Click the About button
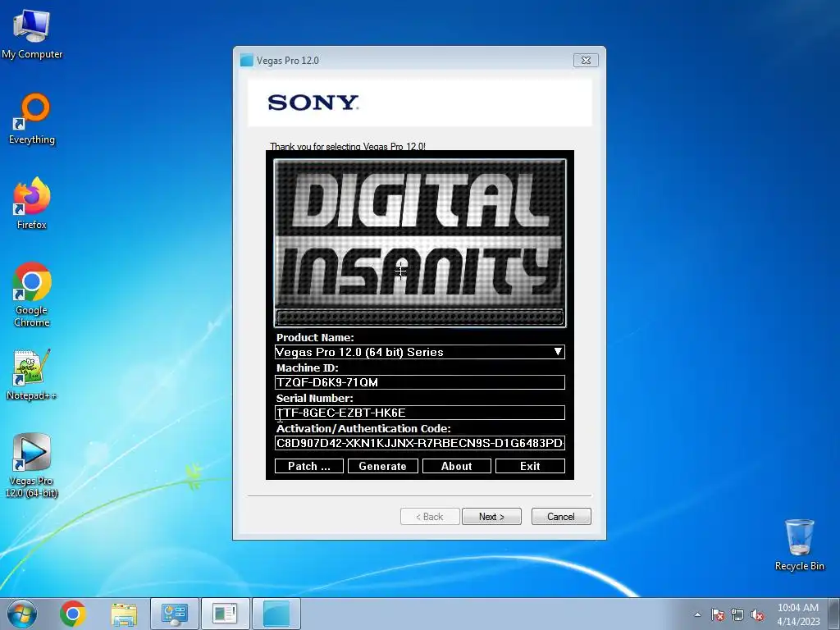840x630 pixels. coord(456,466)
